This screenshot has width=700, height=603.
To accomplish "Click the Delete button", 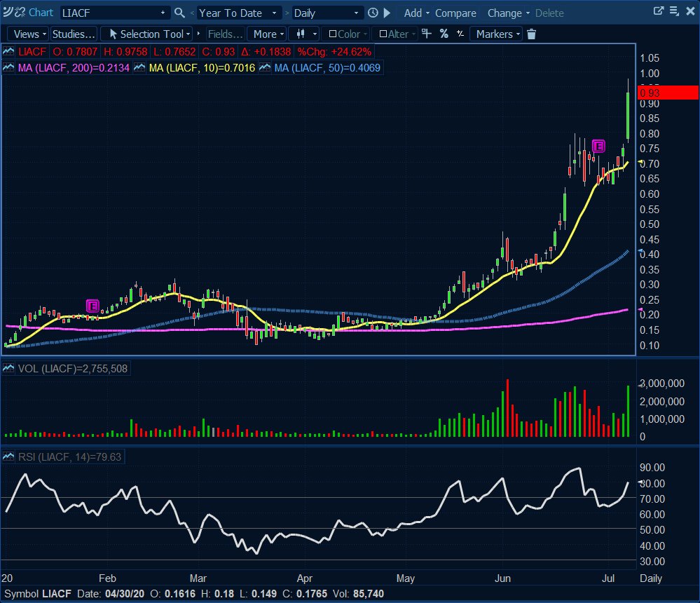I will 549,13.
